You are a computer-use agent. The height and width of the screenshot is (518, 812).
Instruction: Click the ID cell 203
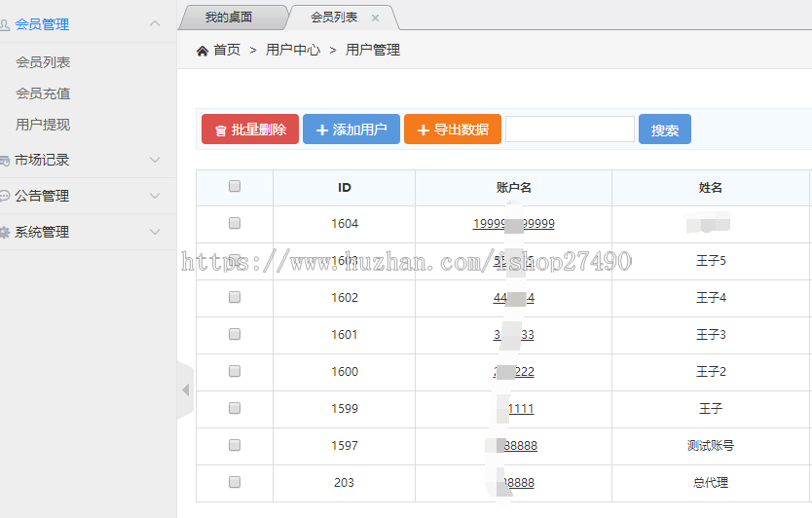pyautogui.click(x=345, y=483)
